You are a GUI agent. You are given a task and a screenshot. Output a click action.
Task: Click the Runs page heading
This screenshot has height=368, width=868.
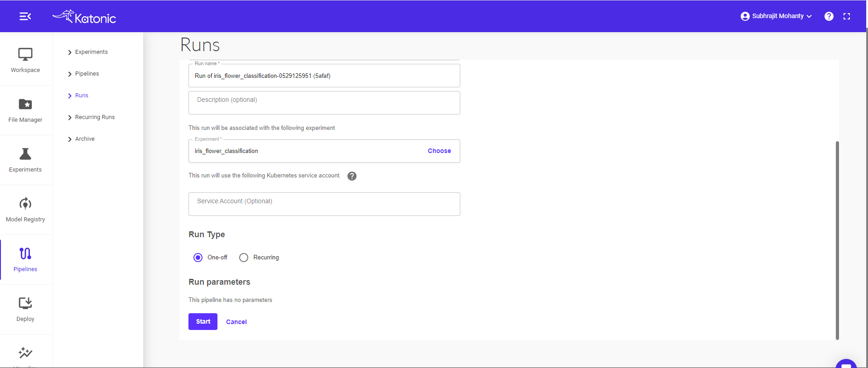coord(200,45)
